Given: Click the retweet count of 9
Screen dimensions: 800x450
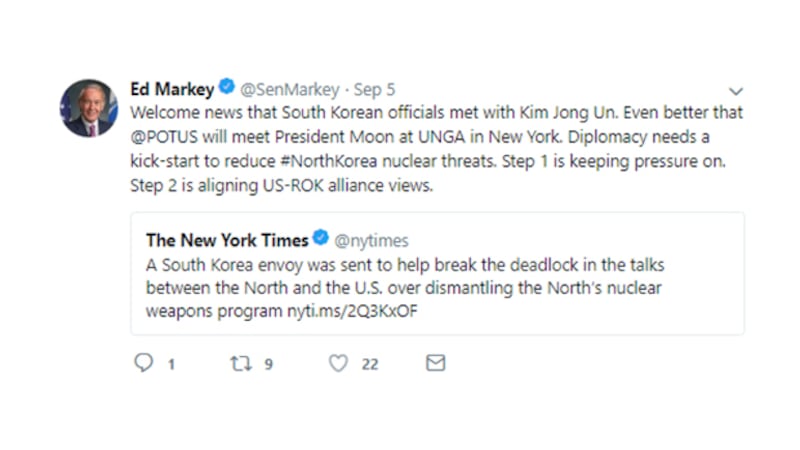Looking at the screenshot, I should point(268,364).
